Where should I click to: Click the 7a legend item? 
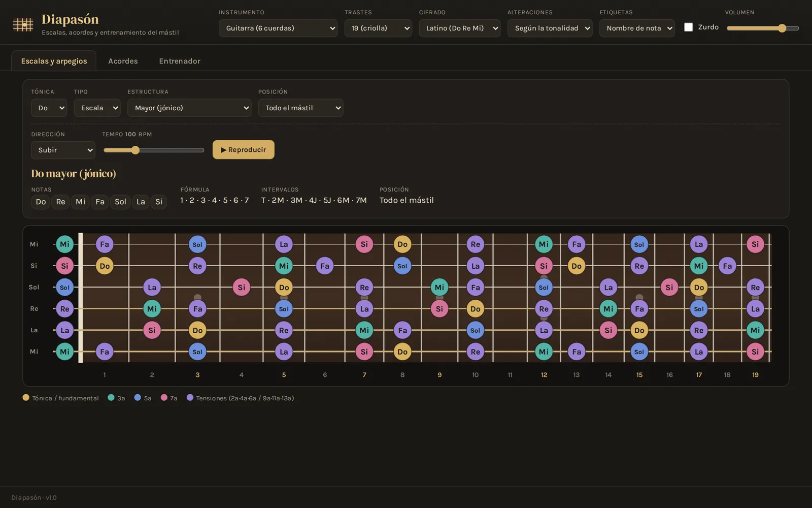point(169,398)
